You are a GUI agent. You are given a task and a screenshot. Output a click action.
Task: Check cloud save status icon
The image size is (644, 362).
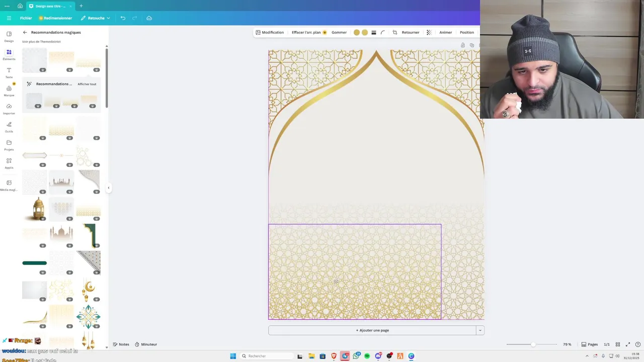(x=149, y=18)
